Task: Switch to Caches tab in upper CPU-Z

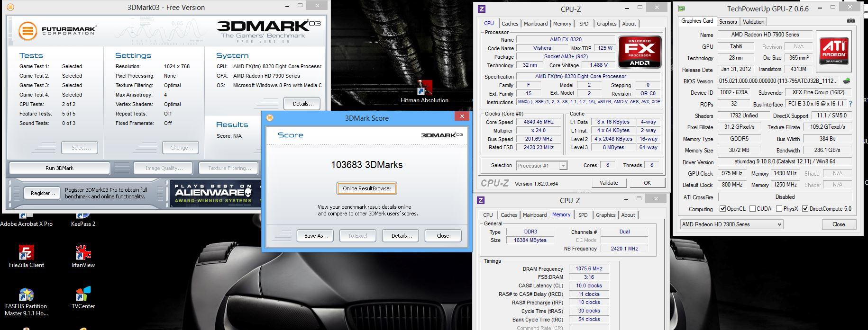Action: tap(510, 24)
